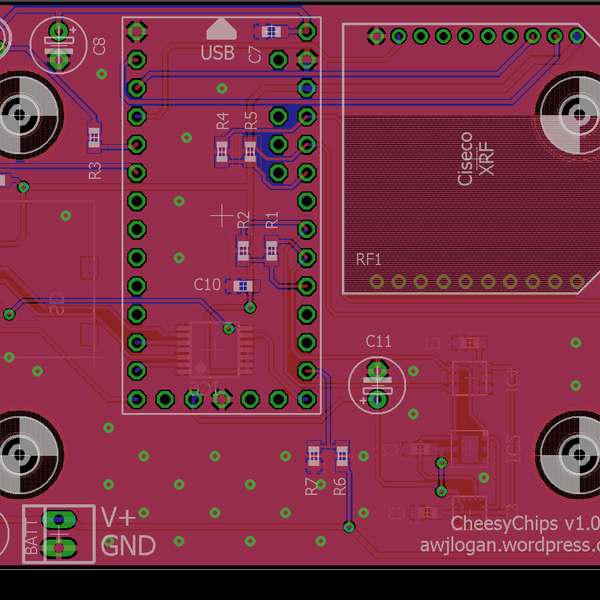Click the R5 label text
The width and height of the screenshot is (600, 600).
[251, 121]
